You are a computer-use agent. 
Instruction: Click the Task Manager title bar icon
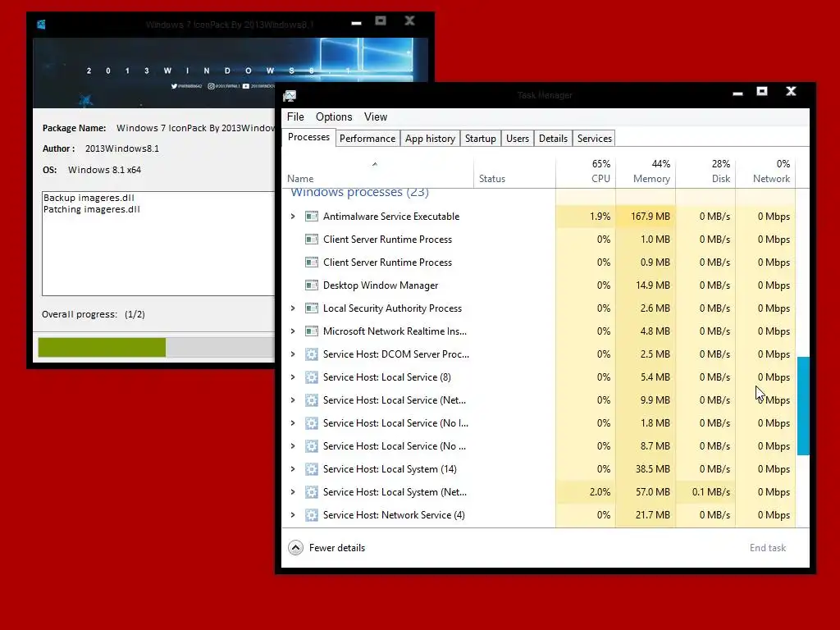pyautogui.click(x=290, y=95)
